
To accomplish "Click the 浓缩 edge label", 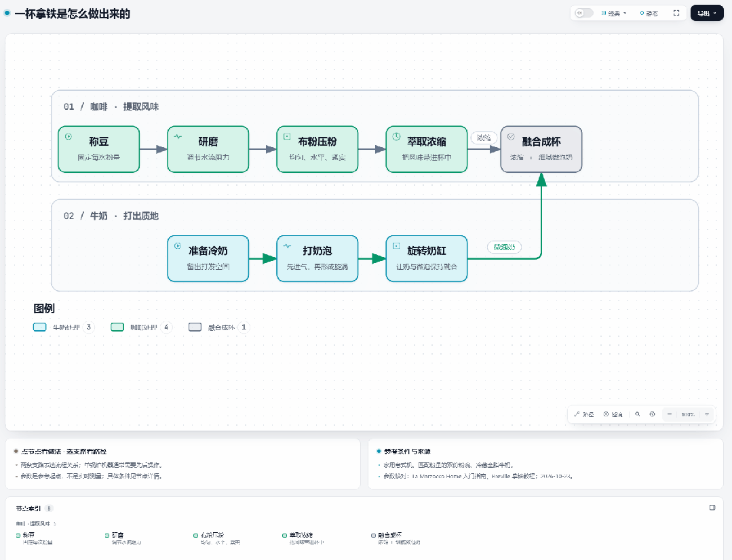I will 484,138.
